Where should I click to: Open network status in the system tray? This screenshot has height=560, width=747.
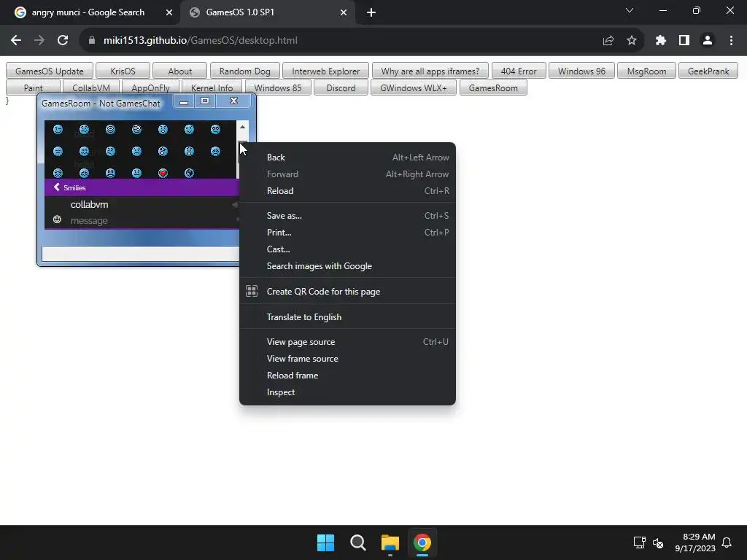[x=639, y=542]
